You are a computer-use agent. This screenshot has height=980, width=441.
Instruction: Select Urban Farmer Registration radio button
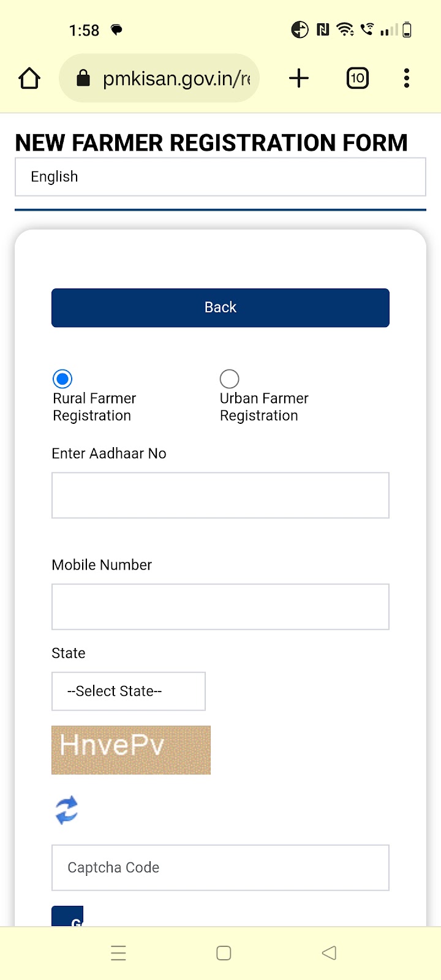coord(229,379)
